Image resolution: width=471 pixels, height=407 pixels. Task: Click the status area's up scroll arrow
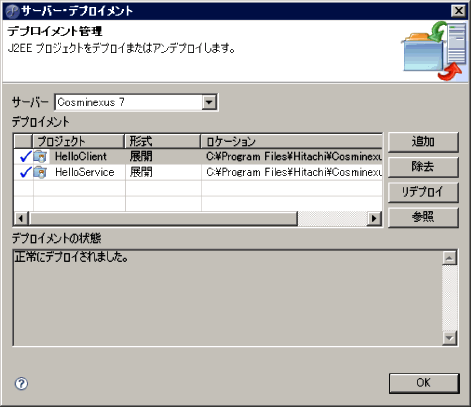(x=449, y=258)
